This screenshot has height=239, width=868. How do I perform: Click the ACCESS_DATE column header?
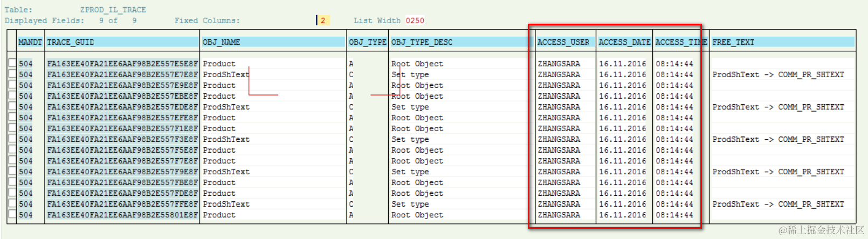point(624,42)
